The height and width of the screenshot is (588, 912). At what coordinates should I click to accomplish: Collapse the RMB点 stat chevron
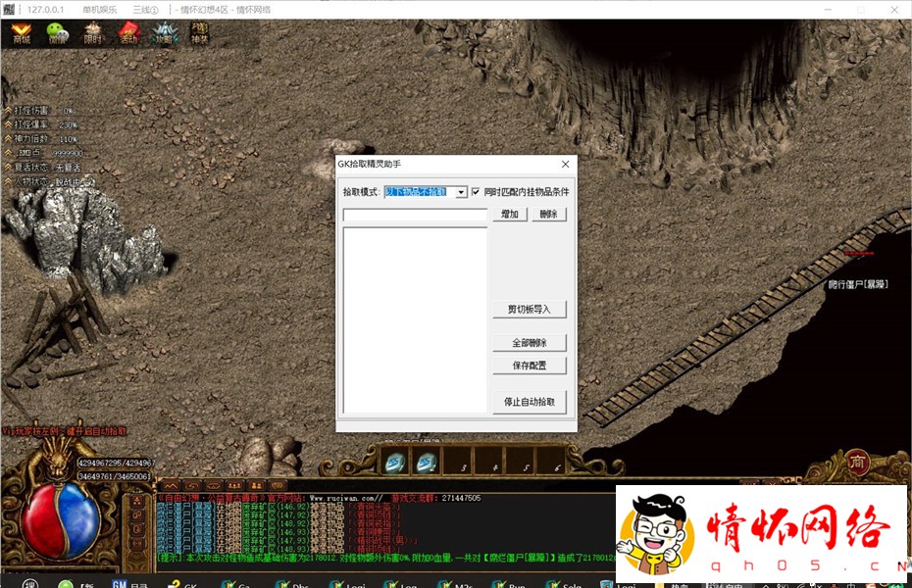coord(8,153)
